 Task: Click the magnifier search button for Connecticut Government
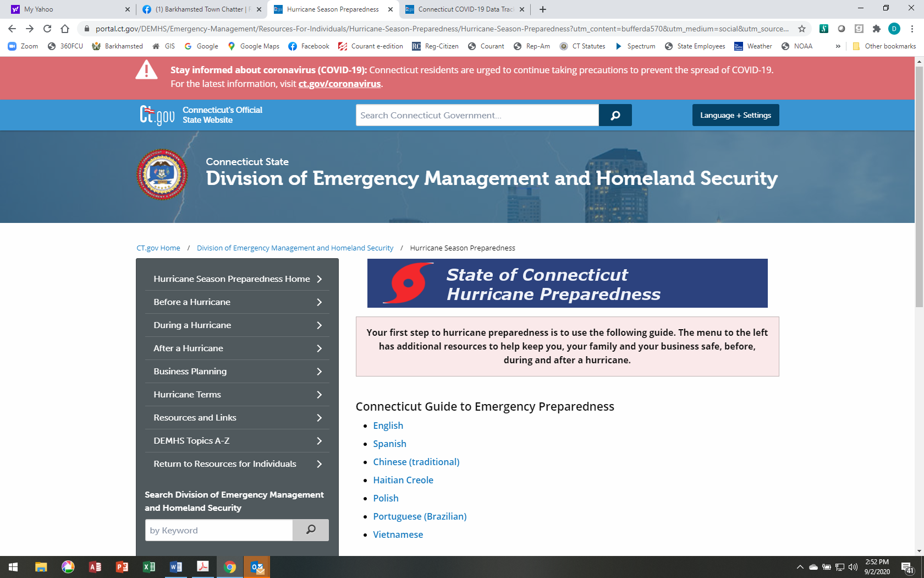point(615,115)
